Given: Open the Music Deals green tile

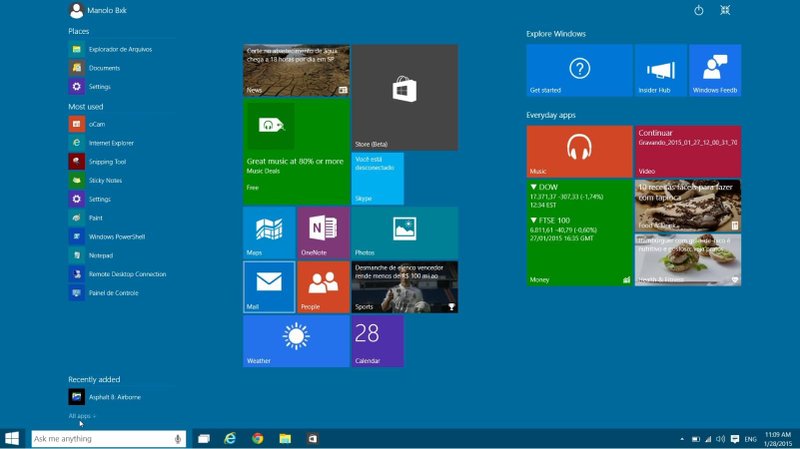Looking at the screenshot, I should 296,151.
